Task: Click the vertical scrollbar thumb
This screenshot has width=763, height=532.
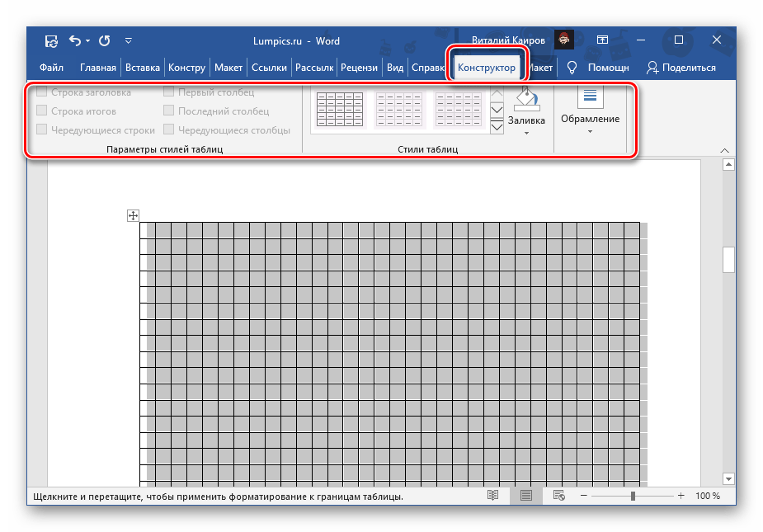Action: coord(728,260)
